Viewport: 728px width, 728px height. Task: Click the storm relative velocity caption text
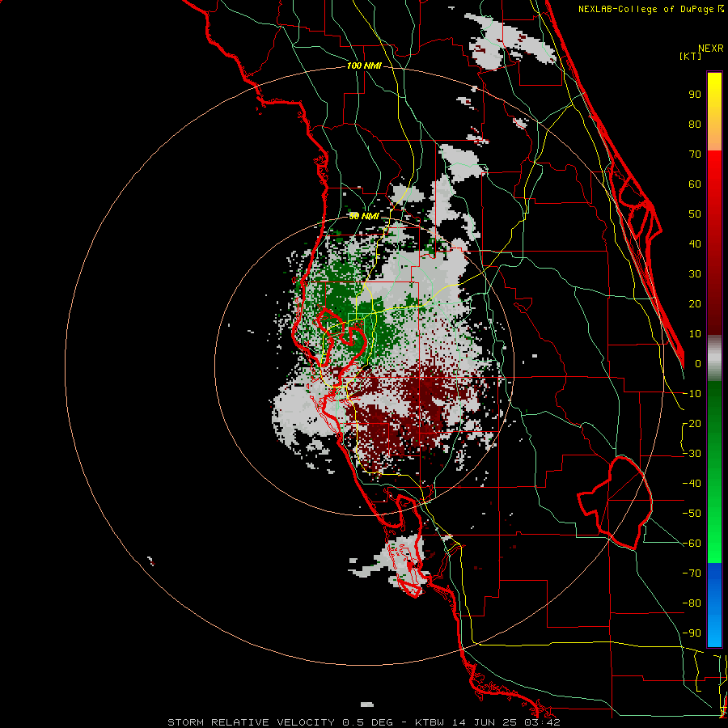(x=363, y=722)
